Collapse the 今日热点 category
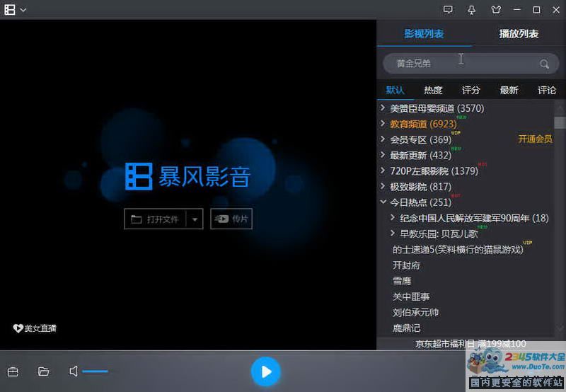566x392 pixels. tap(383, 202)
